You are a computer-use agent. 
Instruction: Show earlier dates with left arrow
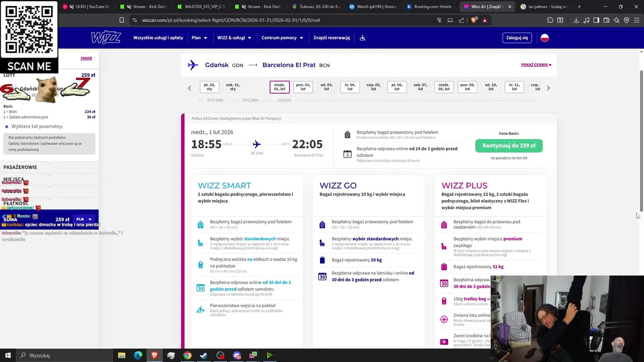click(x=190, y=88)
